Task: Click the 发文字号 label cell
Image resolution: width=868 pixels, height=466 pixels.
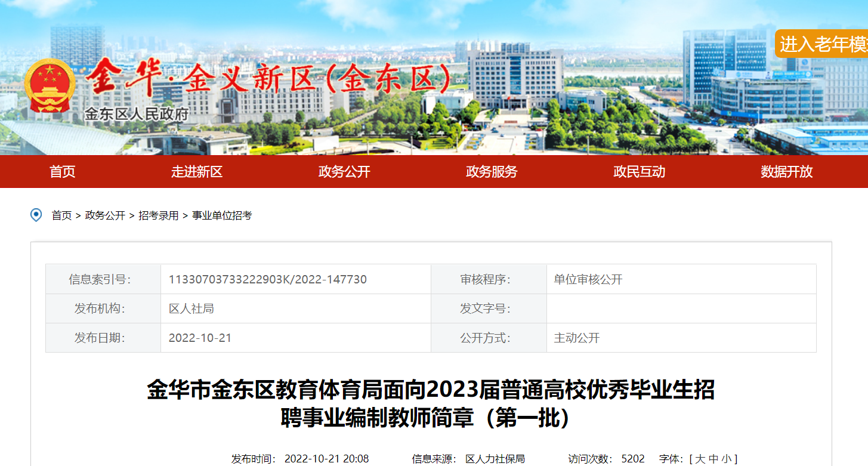Action: point(489,308)
